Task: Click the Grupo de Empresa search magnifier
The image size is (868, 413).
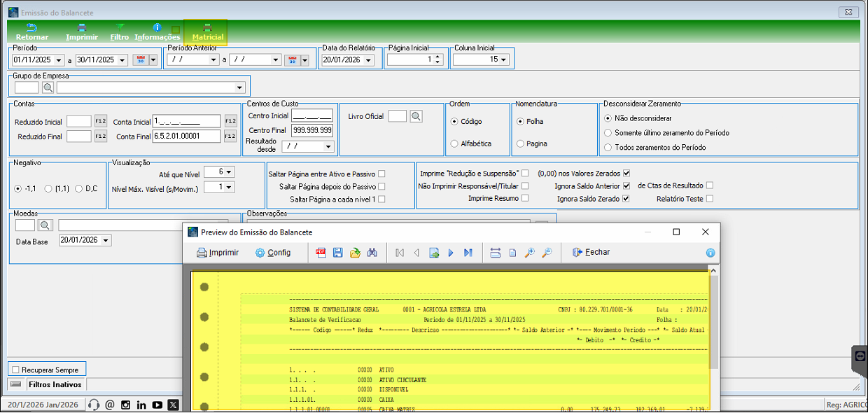Action: 48,87
